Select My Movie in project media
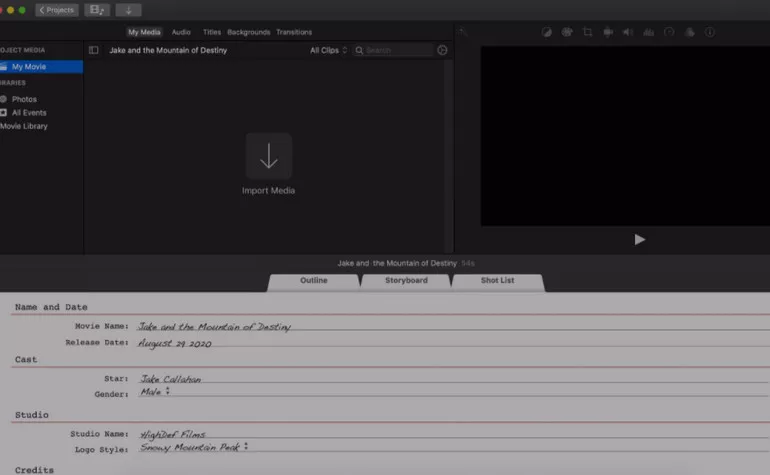 click(x=41, y=66)
